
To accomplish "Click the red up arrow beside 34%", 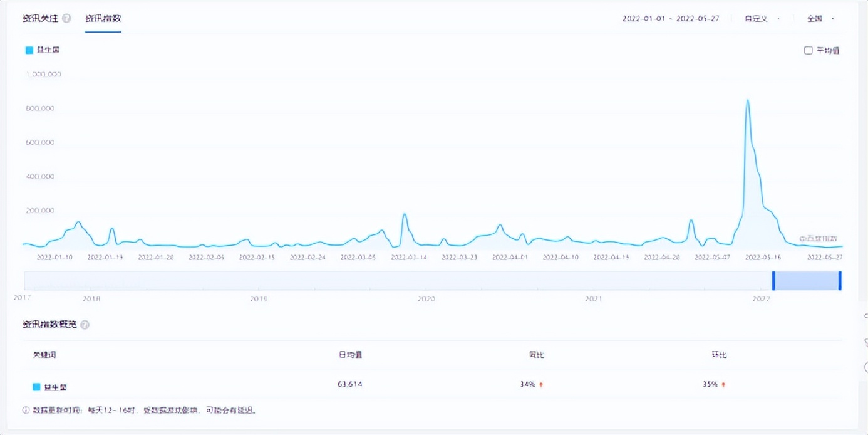I will pos(541,385).
